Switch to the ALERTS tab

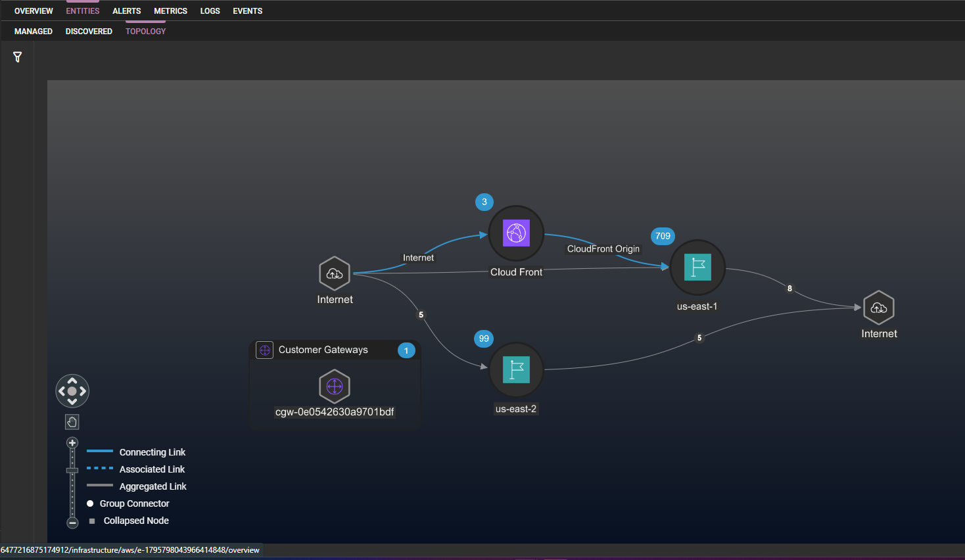point(126,11)
